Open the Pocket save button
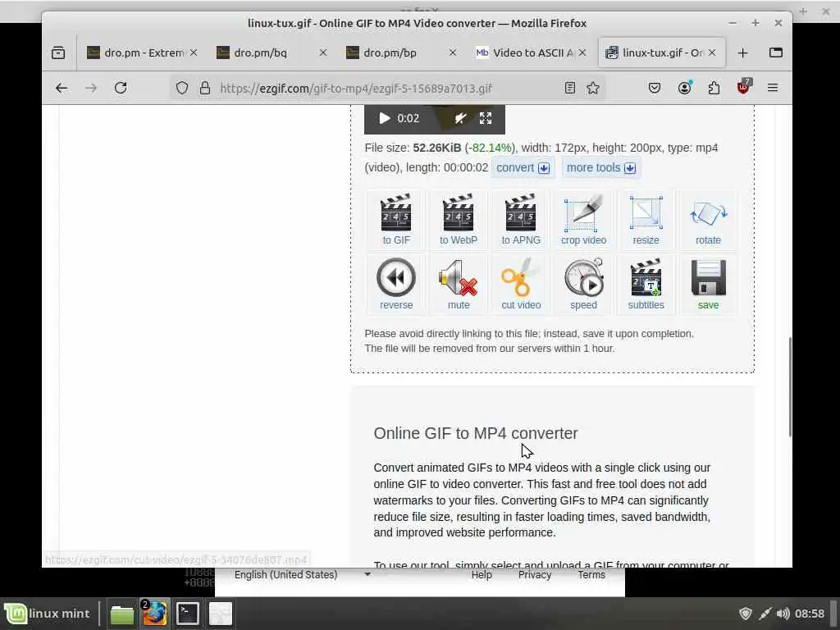The height and width of the screenshot is (630, 840). pyautogui.click(x=654, y=88)
